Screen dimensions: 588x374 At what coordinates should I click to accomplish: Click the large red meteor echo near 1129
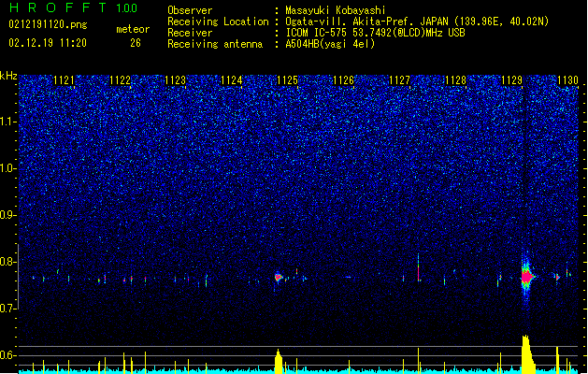(527, 277)
